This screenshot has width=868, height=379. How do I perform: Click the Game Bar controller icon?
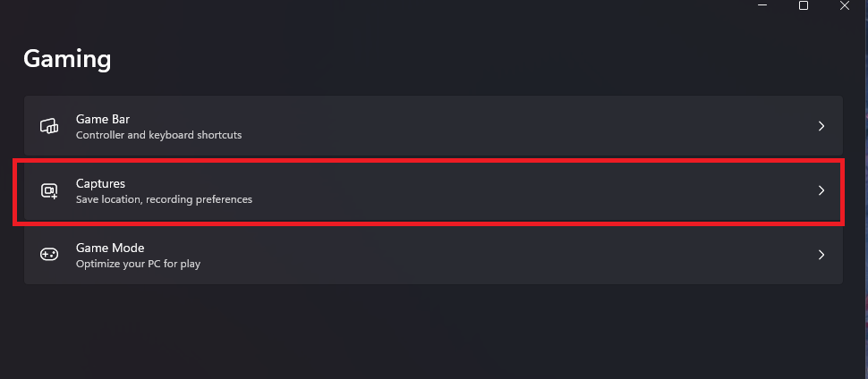click(49, 126)
